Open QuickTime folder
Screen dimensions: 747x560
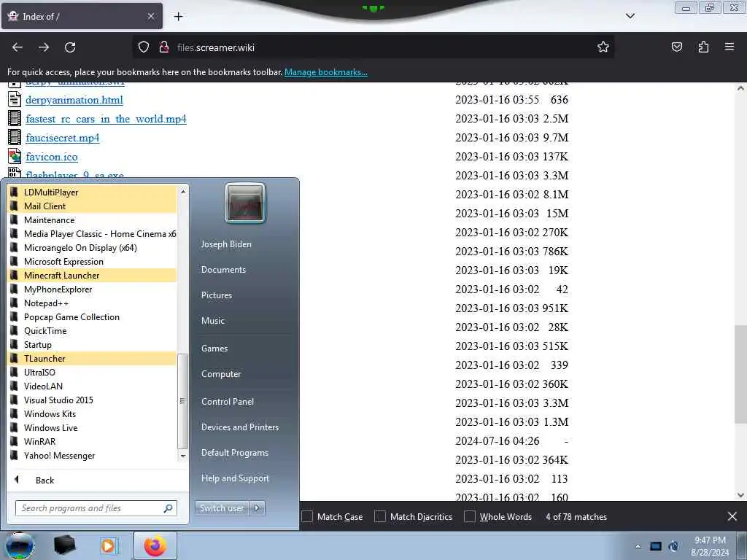[93, 330]
